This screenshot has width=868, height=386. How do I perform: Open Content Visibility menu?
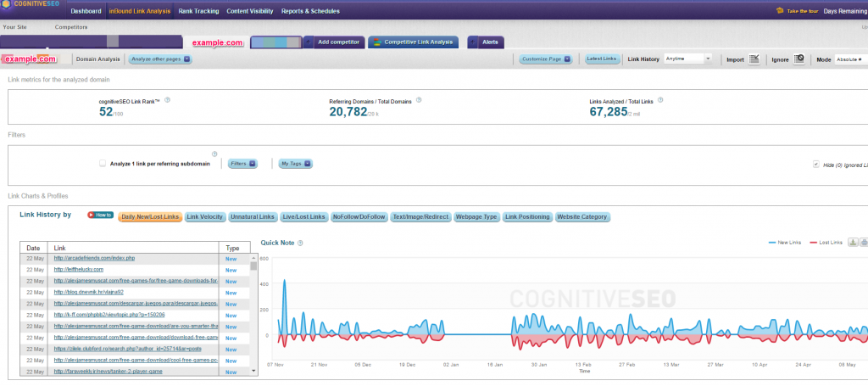(250, 11)
